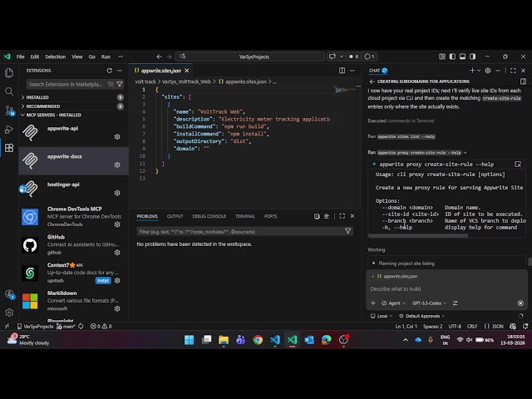This screenshot has height=399, width=532.
Task: Show terminal output in chat command block
Action: tap(518, 165)
